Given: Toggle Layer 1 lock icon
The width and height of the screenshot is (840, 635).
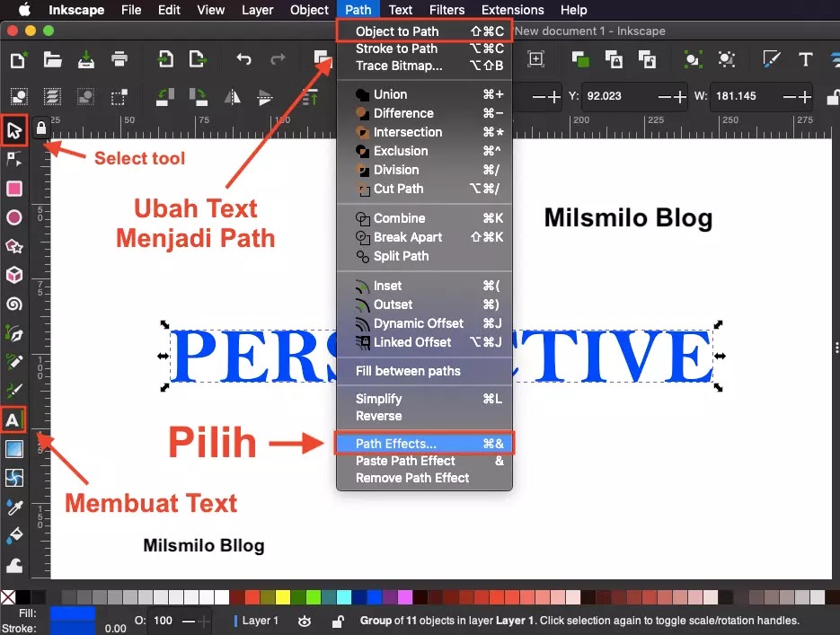Looking at the screenshot, I should [x=338, y=622].
